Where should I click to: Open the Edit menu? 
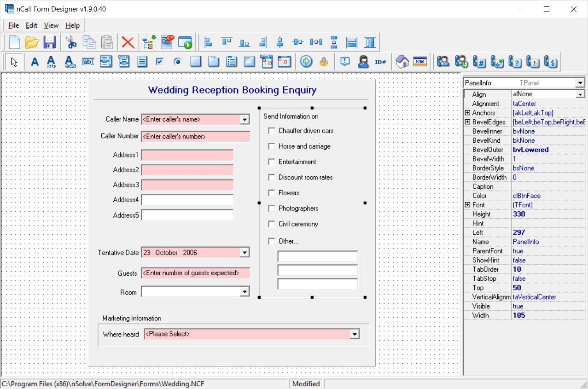(x=31, y=25)
